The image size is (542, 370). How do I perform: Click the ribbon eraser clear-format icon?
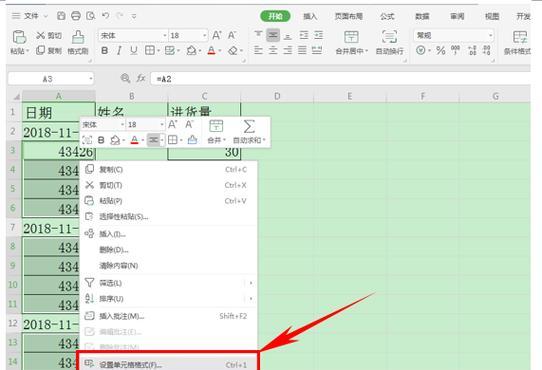233,51
